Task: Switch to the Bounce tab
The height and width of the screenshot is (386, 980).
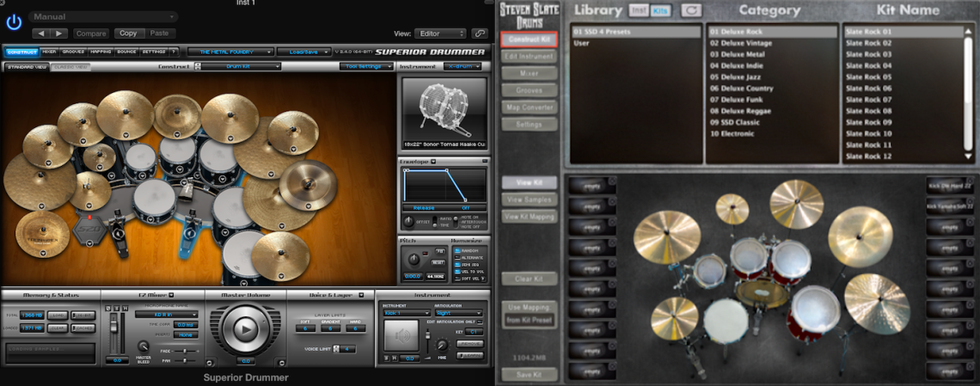Action: pyautogui.click(x=126, y=52)
